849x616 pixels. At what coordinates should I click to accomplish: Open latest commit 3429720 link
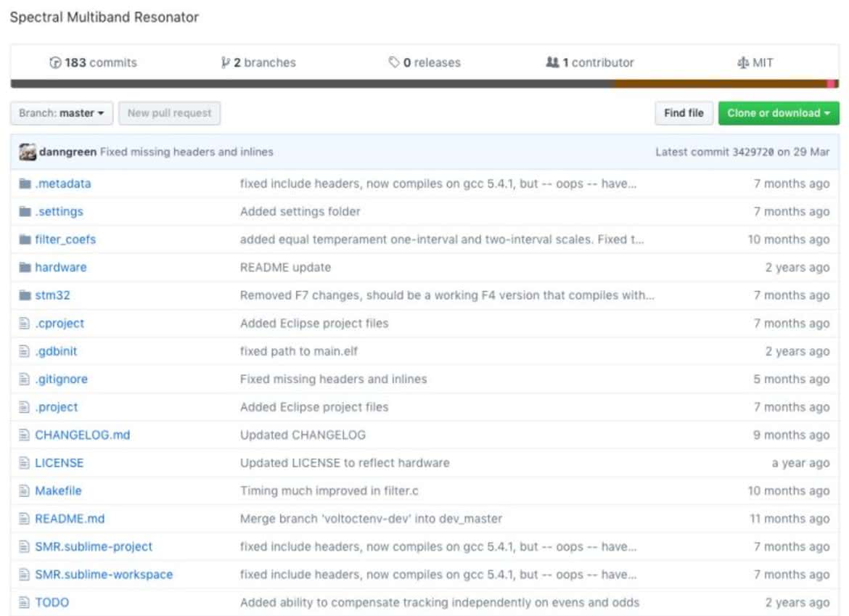[x=752, y=152]
